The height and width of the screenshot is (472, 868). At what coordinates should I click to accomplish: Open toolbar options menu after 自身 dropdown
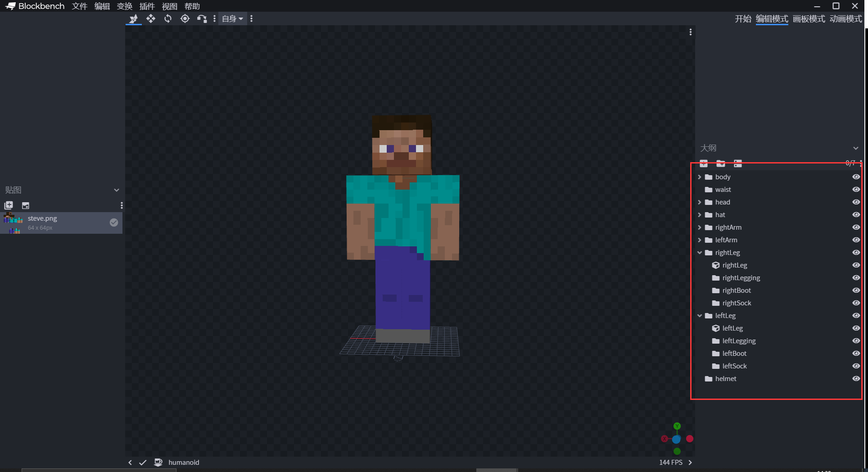click(251, 18)
